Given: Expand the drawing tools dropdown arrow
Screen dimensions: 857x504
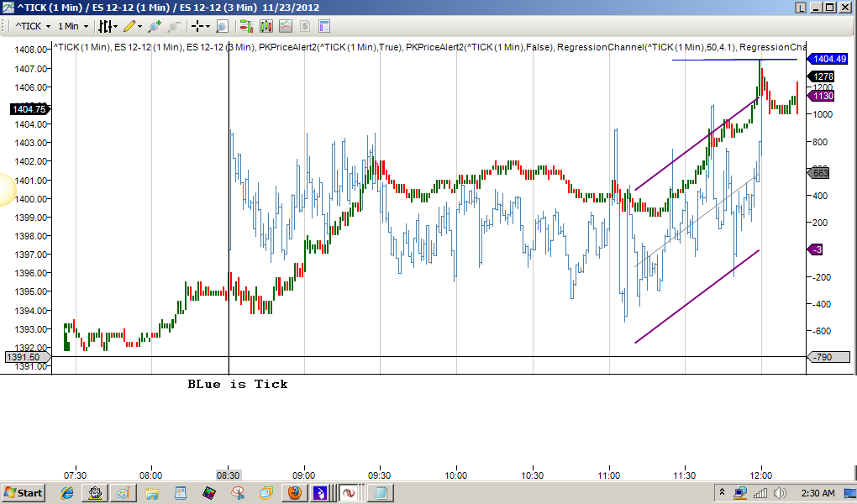Looking at the screenshot, I should click(x=140, y=26).
